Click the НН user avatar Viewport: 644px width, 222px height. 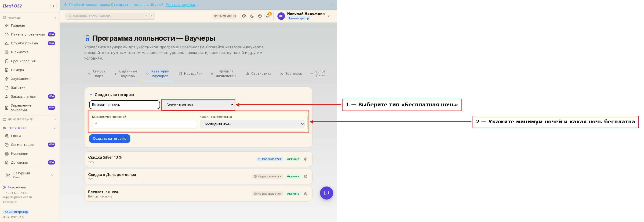tap(281, 16)
